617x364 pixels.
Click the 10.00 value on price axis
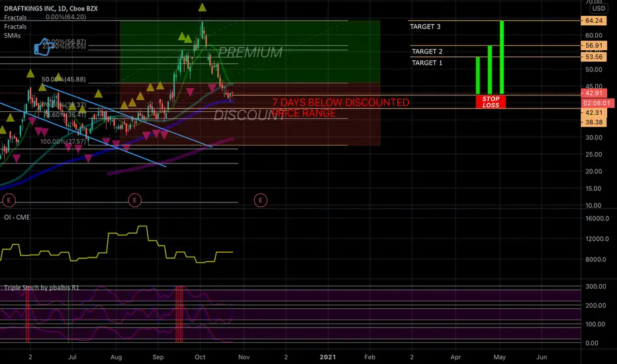tap(593, 205)
